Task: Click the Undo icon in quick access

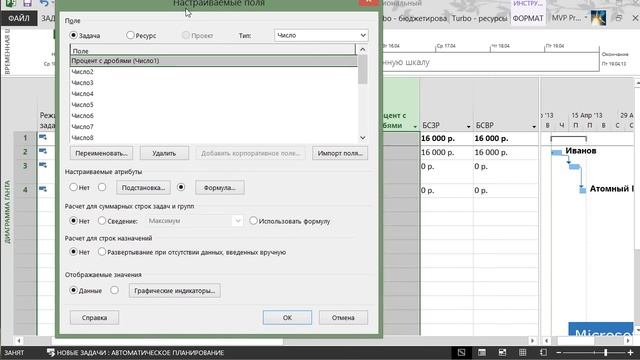Action: tap(44, 3)
